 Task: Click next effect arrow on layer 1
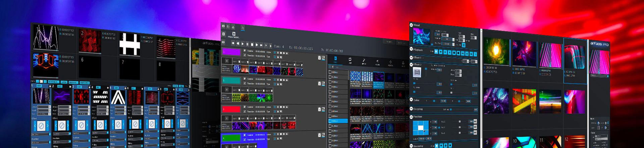click(48, 125)
